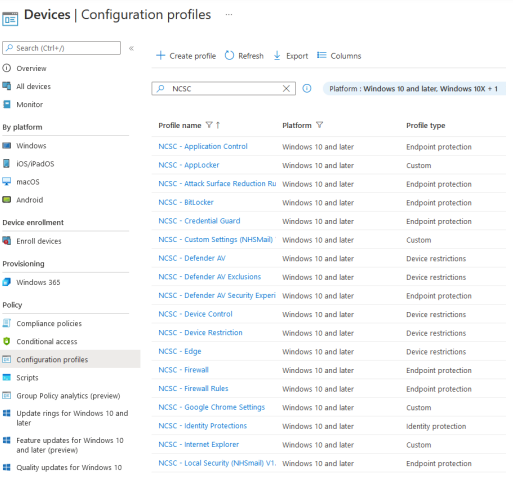Viewport: 513px width, 483px height.
Task: Click the Windows platform icon
Action: point(6,145)
